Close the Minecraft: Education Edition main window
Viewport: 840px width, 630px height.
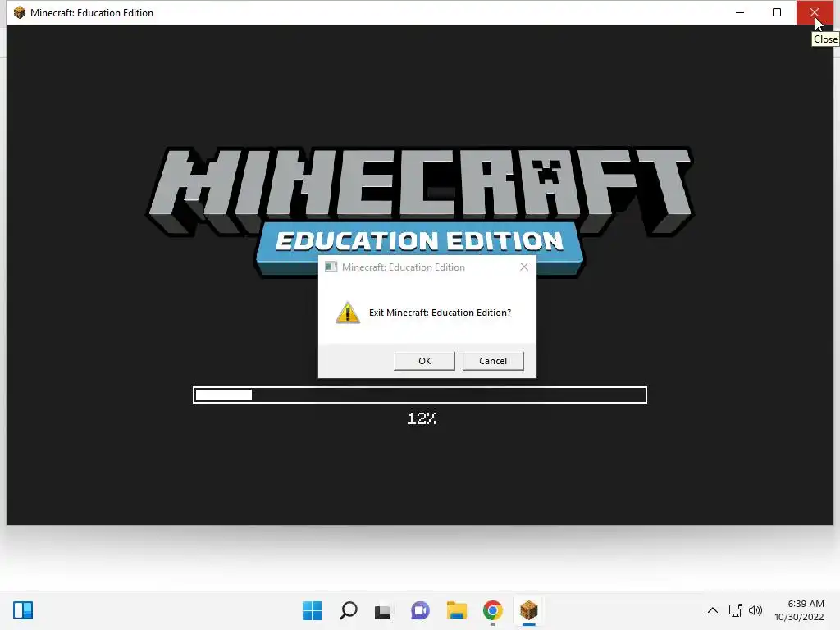click(815, 12)
